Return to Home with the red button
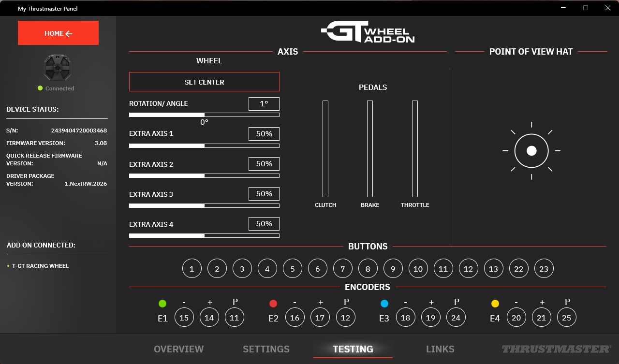The image size is (619, 364). click(x=58, y=33)
